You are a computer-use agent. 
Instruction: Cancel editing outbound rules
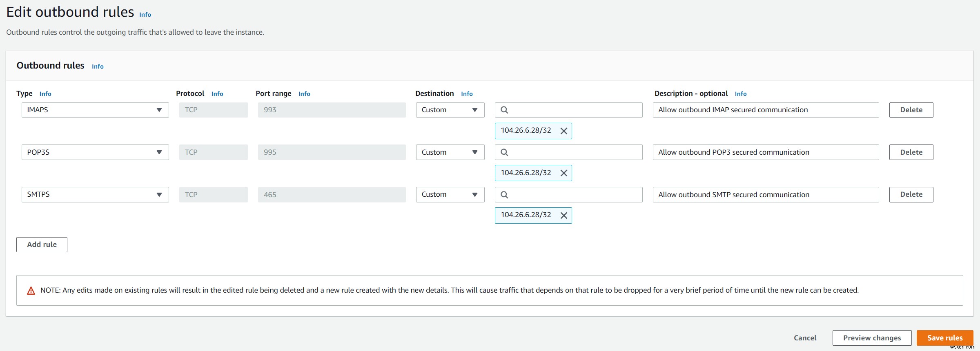(x=805, y=338)
